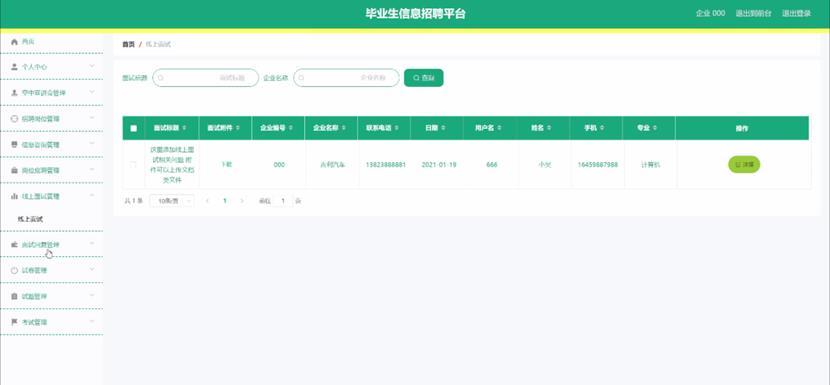Click the home icon in the sidebar
The height and width of the screenshot is (385, 830).
(14, 41)
